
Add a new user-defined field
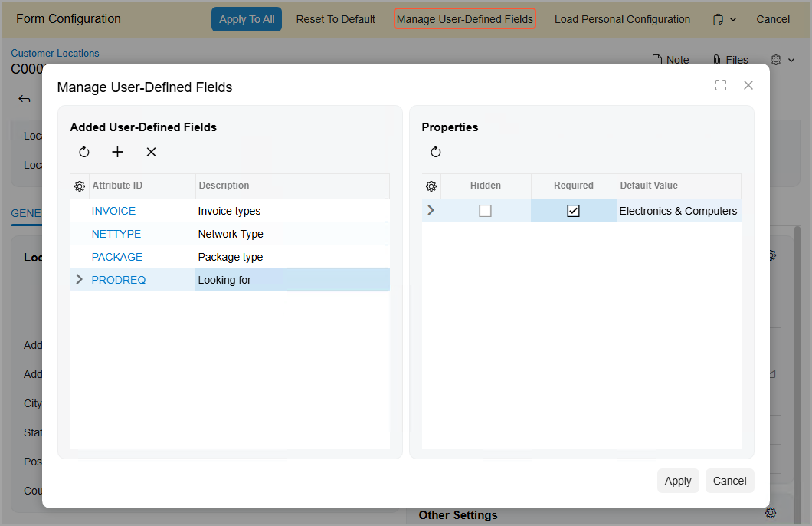click(x=117, y=152)
